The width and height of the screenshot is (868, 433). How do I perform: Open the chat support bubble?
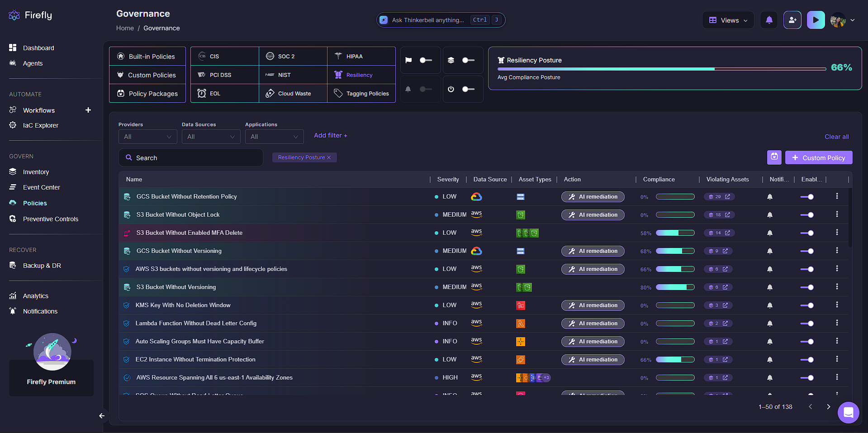tap(848, 412)
